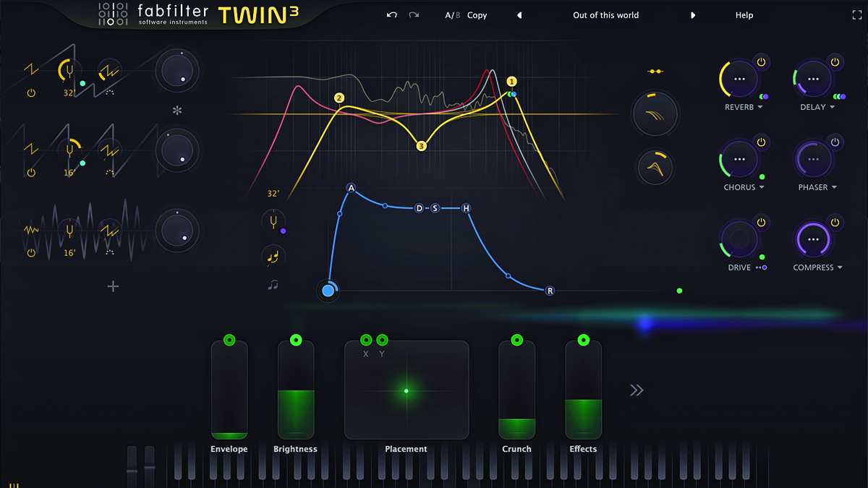The height and width of the screenshot is (488, 868).
Task: Open the PHASER dropdown arrow
Action: point(834,187)
